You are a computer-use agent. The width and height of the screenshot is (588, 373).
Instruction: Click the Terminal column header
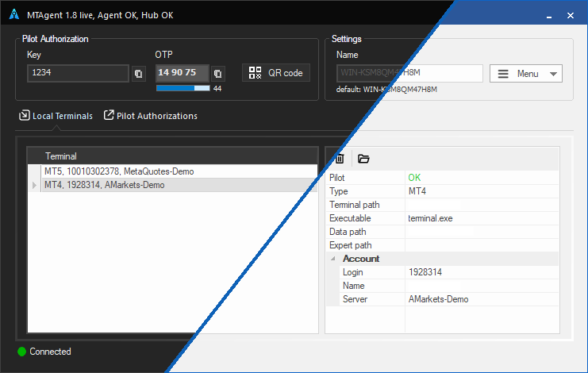click(x=172, y=156)
